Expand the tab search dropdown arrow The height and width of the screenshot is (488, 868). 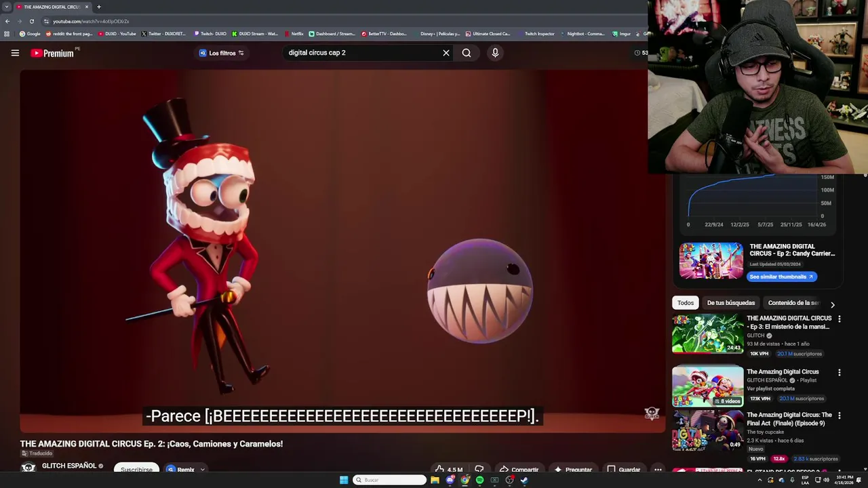pyautogui.click(x=7, y=7)
